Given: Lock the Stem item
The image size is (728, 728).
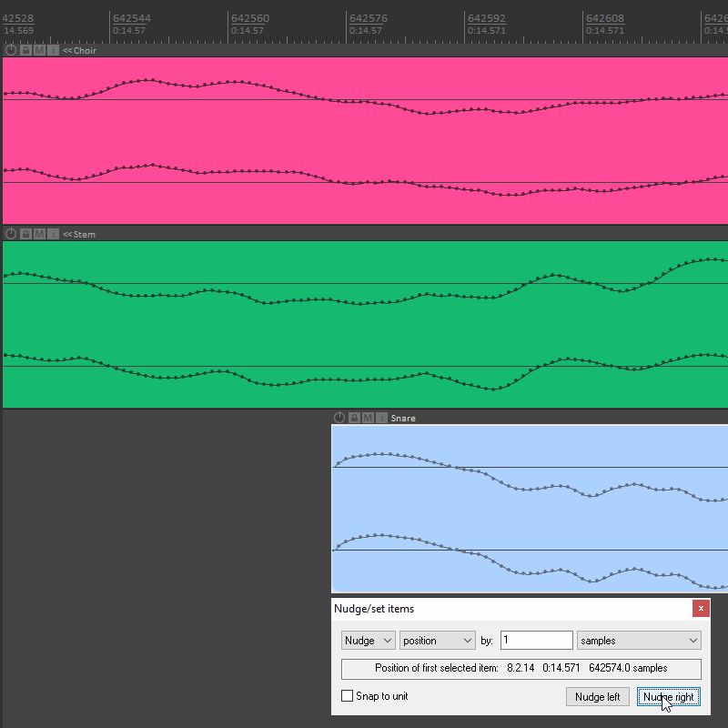Looking at the screenshot, I should click(x=25, y=234).
